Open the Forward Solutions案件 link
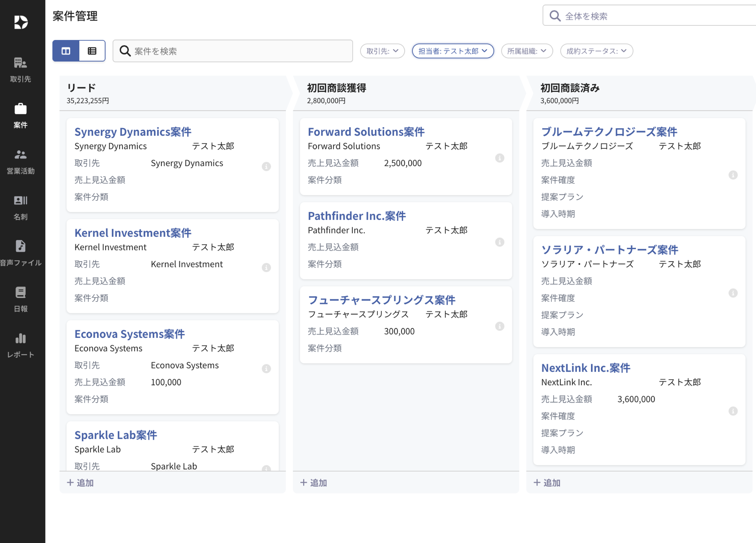 (x=366, y=132)
